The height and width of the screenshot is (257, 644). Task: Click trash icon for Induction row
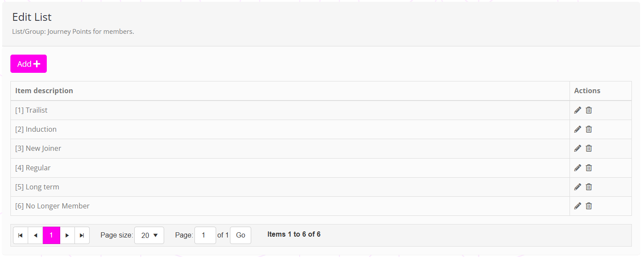pyautogui.click(x=589, y=129)
